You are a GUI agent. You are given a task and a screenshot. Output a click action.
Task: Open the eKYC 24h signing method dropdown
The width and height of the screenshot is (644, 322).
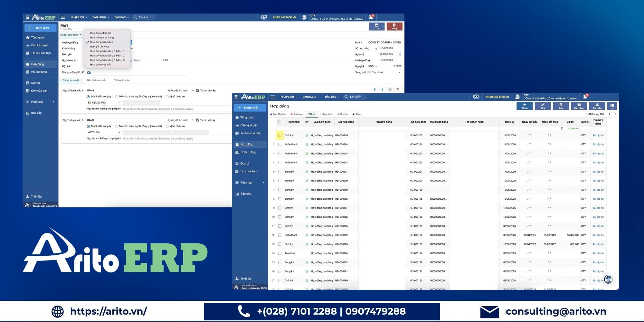[104, 132]
